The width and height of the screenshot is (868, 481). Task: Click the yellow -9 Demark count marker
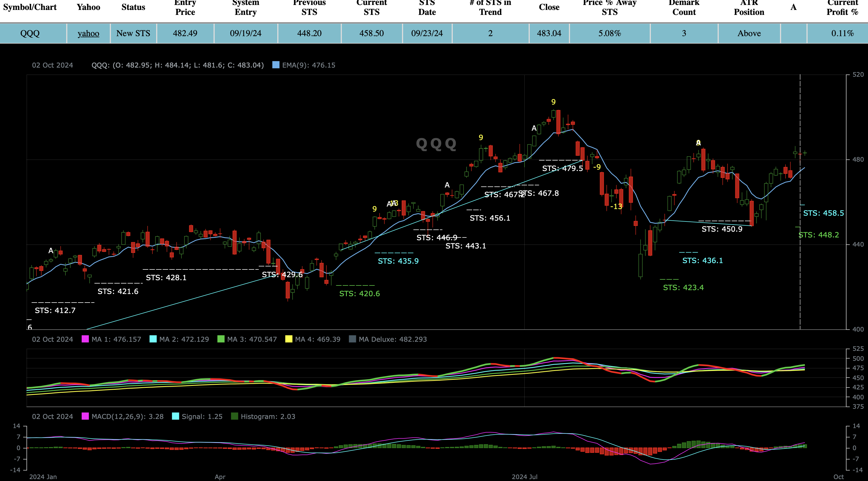pyautogui.click(x=597, y=167)
